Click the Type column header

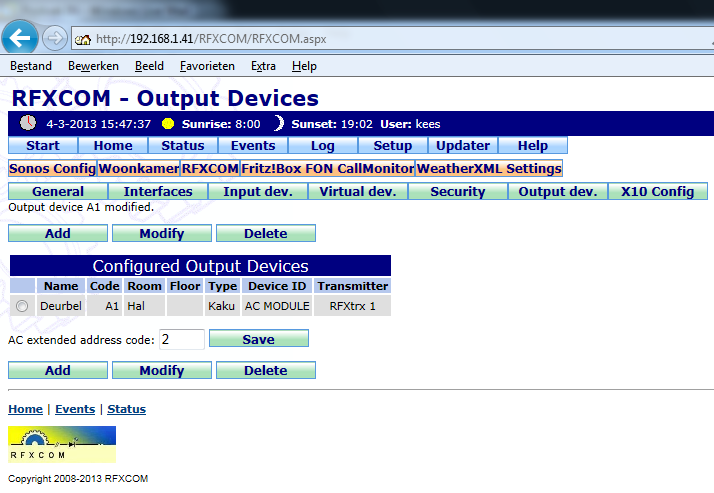223,286
